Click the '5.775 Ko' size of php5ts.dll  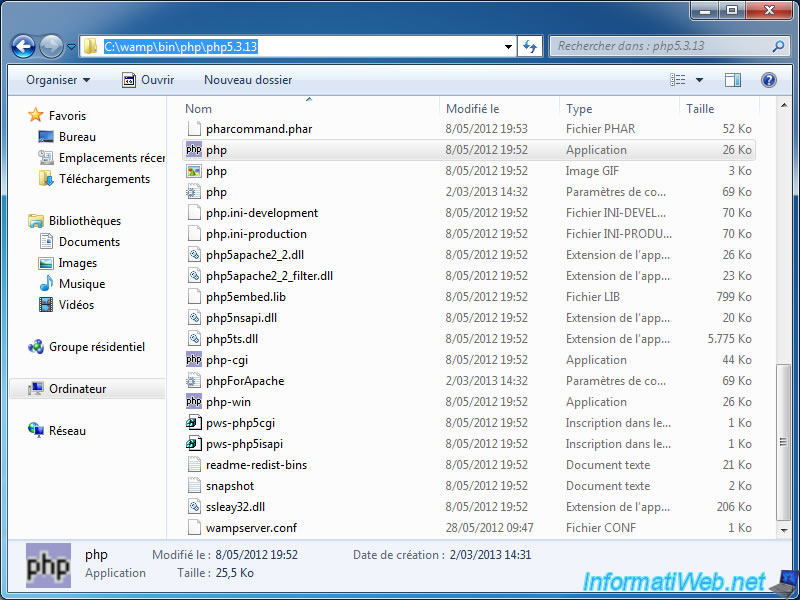pos(730,339)
